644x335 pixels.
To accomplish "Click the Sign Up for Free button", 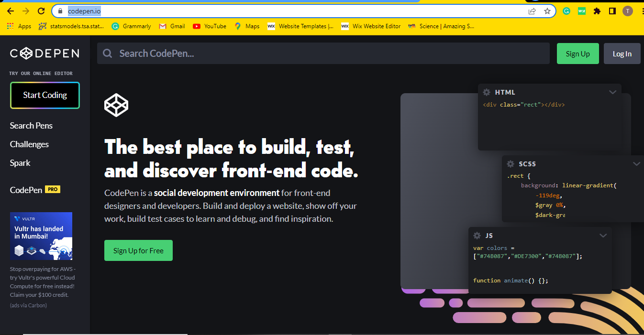I will (138, 250).
